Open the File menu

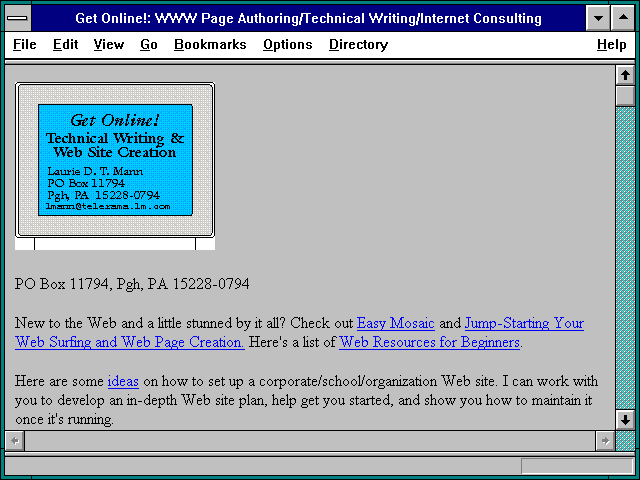tap(24, 44)
